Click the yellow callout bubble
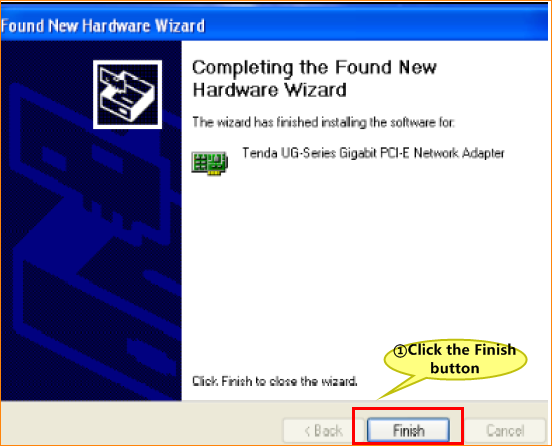 point(455,359)
